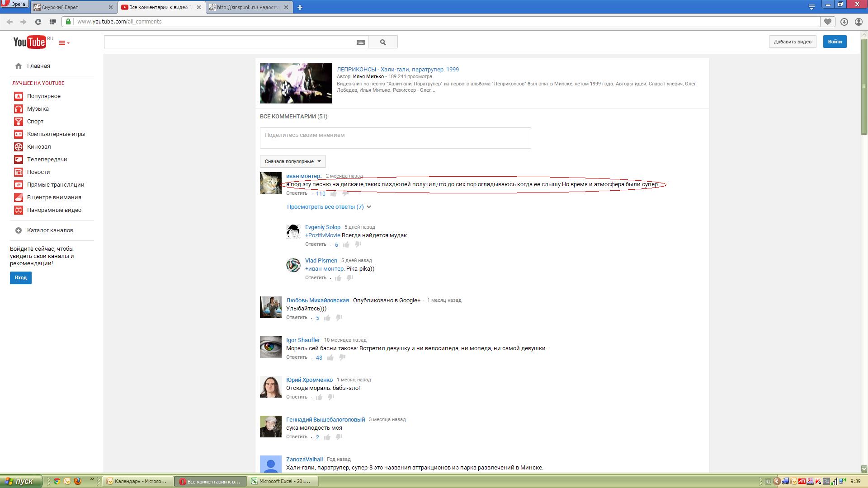Open Спорт in sidebar
This screenshot has width=868, height=488.
click(x=35, y=122)
